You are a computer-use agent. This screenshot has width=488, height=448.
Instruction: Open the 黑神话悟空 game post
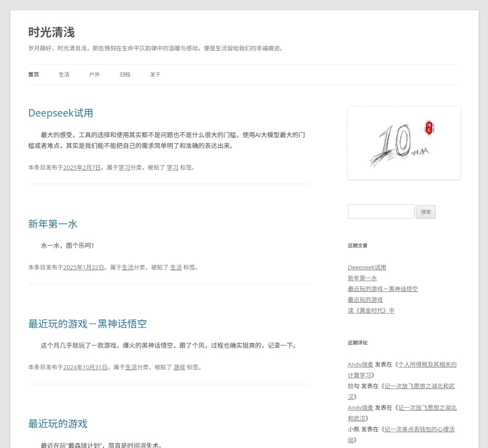(88, 324)
